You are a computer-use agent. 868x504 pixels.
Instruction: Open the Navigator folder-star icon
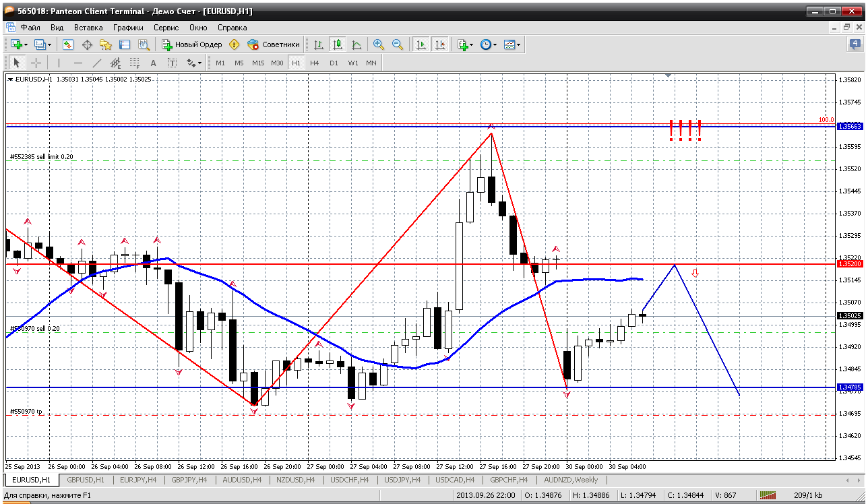(x=106, y=44)
